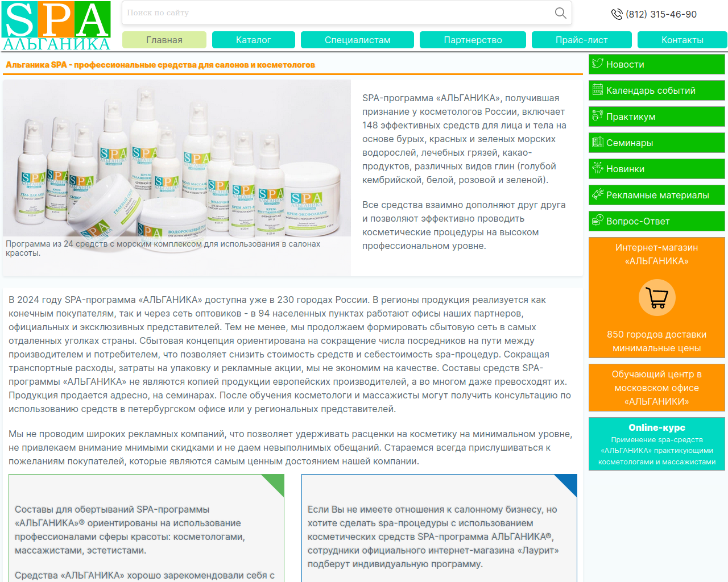Image resolution: width=728 pixels, height=582 pixels.
Task: Open the Главная menu tab
Action: (164, 40)
